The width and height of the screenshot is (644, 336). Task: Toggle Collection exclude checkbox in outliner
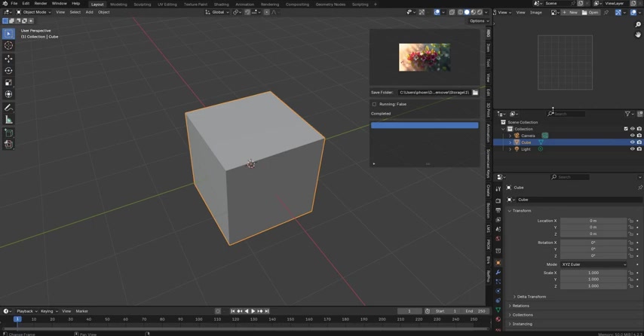(x=626, y=129)
